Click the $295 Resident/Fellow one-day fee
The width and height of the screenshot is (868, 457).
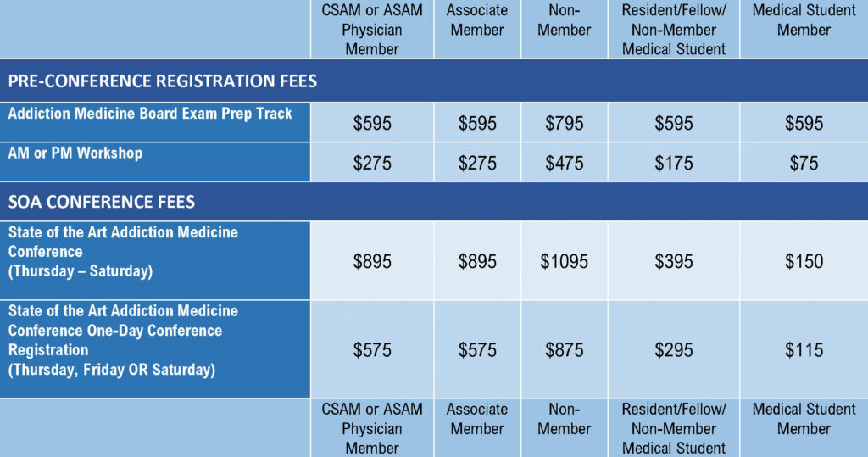[674, 350]
